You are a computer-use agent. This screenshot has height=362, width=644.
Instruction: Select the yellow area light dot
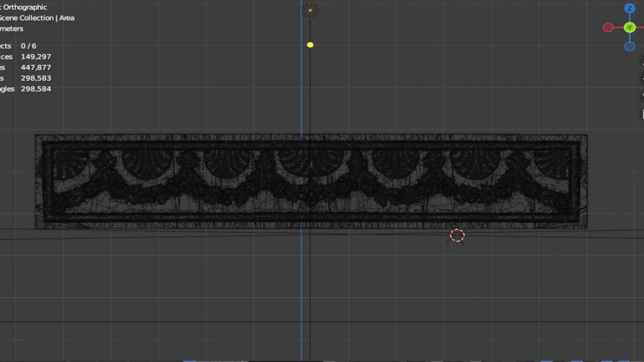point(310,45)
